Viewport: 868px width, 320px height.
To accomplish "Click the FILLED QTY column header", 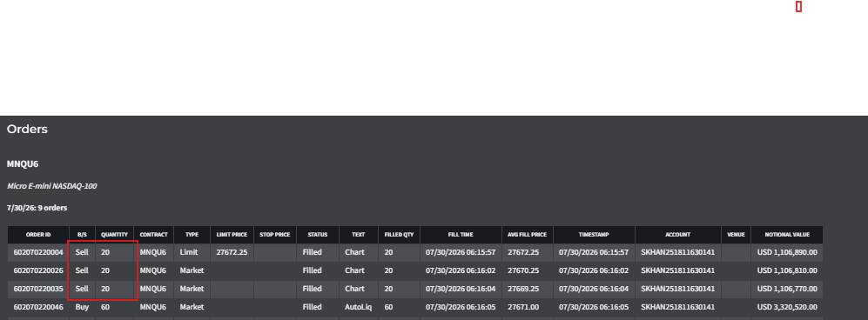I will pos(399,235).
